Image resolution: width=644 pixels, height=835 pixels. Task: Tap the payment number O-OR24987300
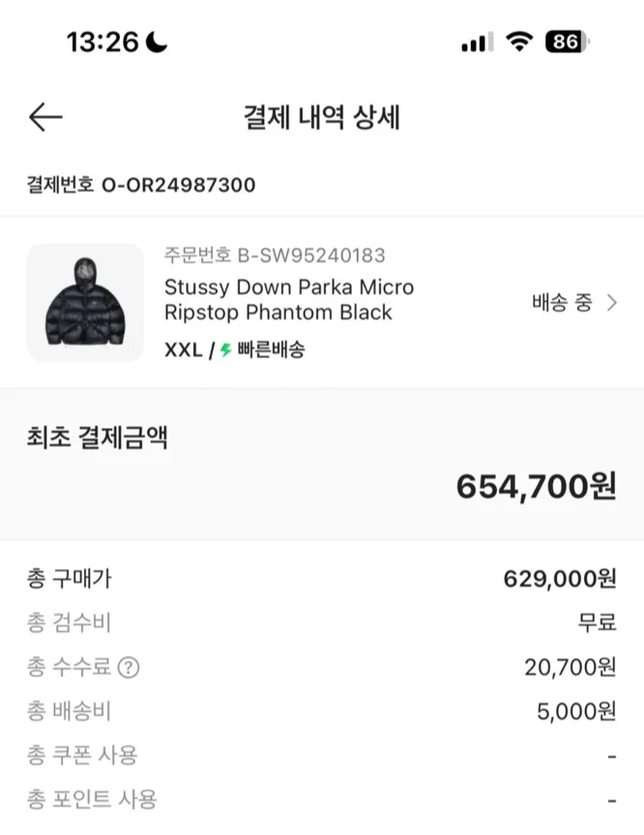point(178,185)
